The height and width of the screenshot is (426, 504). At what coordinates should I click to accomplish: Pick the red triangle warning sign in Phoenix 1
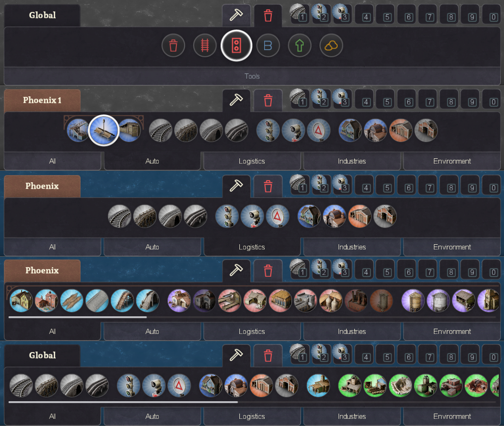tap(318, 131)
